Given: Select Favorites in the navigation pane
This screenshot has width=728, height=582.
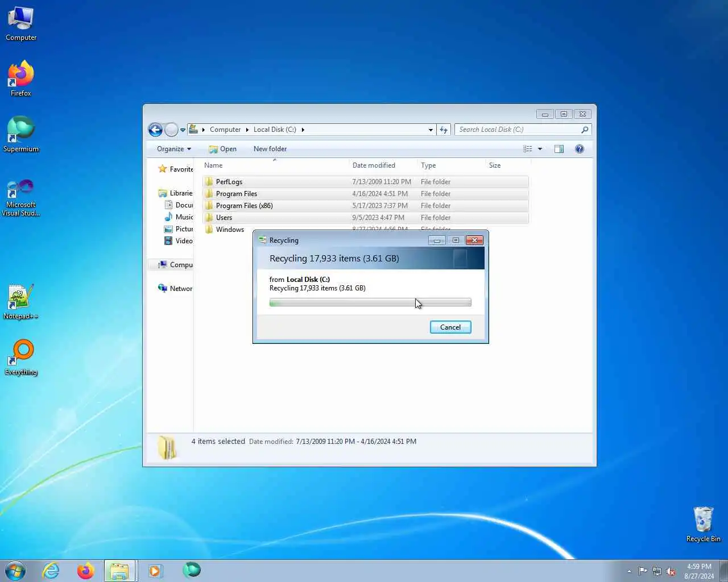Looking at the screenshot, I should 176,169.
